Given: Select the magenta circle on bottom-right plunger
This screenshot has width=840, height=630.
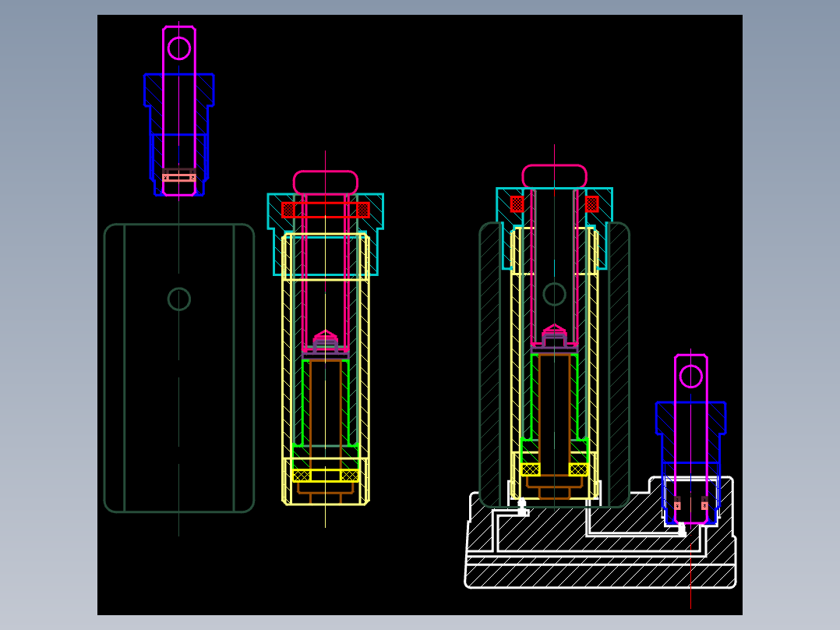Looking at the screenshot, I should pyautogui.click(x=691, y=377).
